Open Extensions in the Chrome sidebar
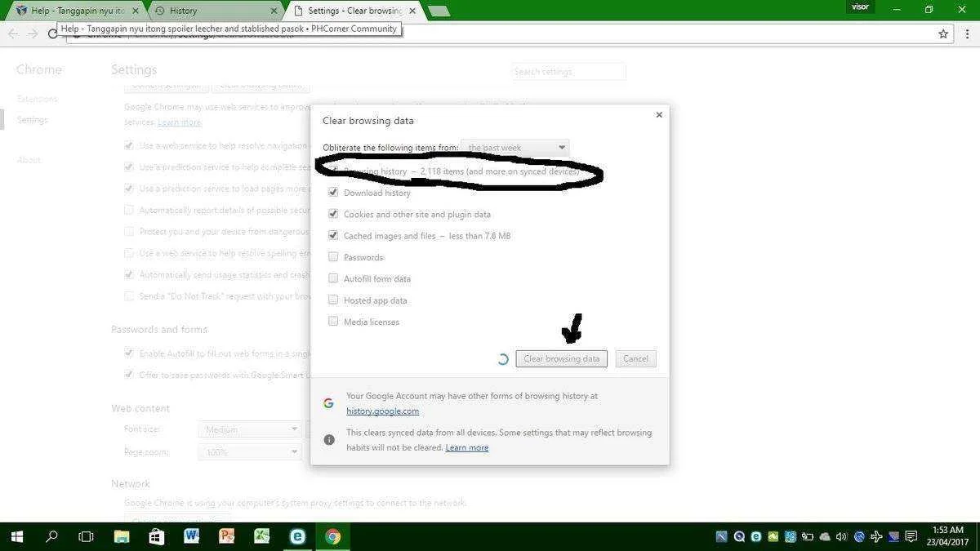Viewport: 980px width, 551px height. pyautogui.click(x=38, y=99)
